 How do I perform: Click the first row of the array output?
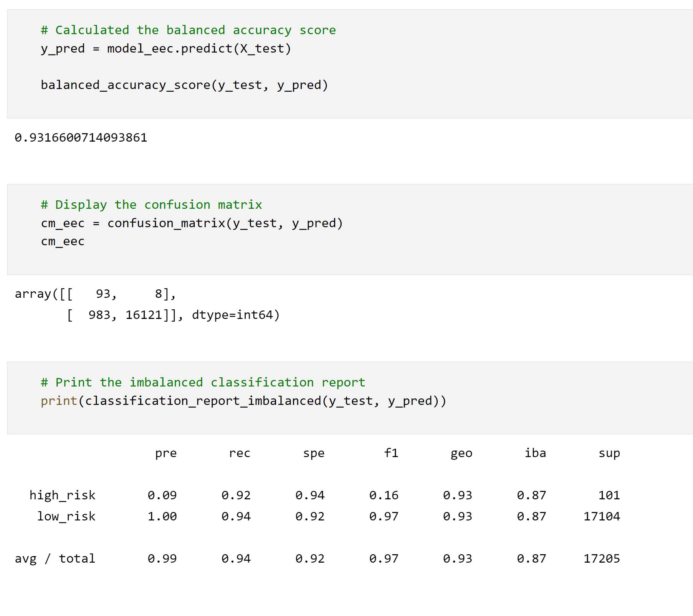click(x=95, y=294)
